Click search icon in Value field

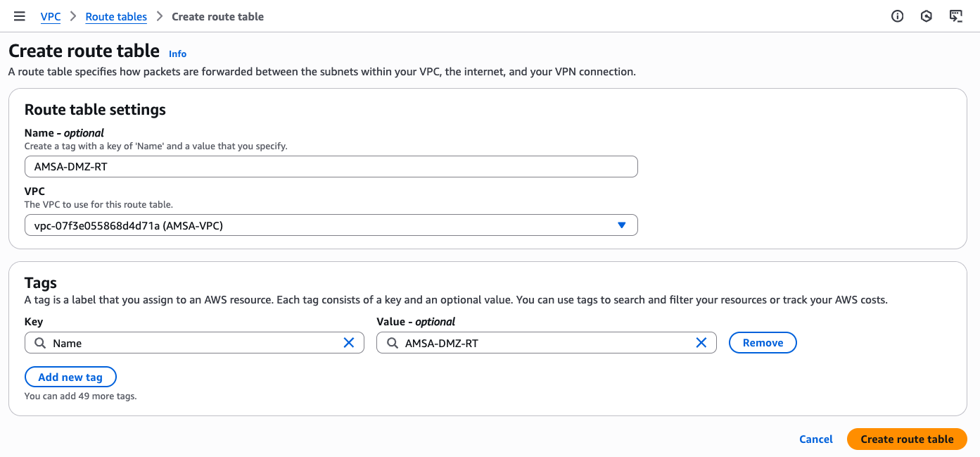(392, 343)
